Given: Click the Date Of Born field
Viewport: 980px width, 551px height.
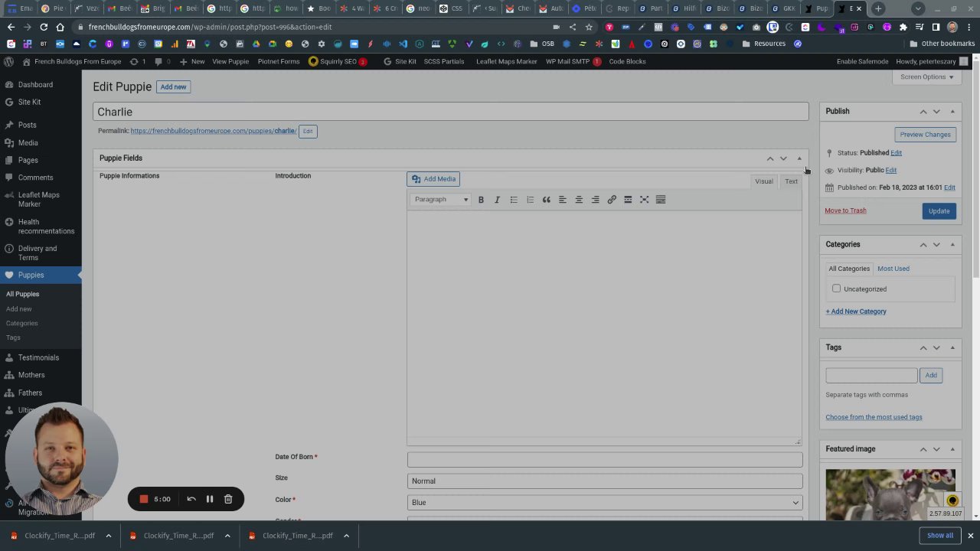Looking at the screenshot, I should click(605, 459).
